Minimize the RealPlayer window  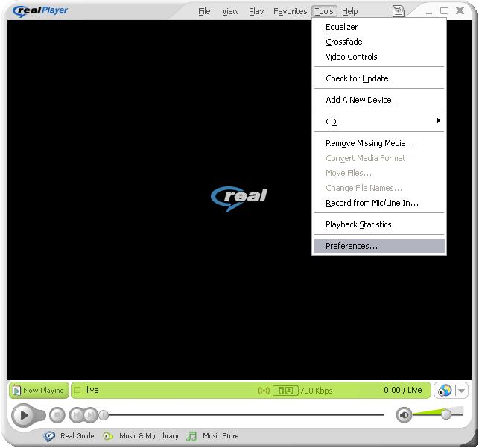pyautogui.click(x=429, y=12)
